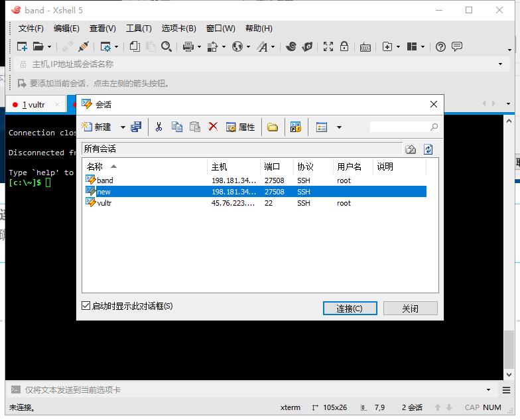Viewport: 520px width, 420px height.
Task: Click the session search field in dialog
Action: click(405, 127)
